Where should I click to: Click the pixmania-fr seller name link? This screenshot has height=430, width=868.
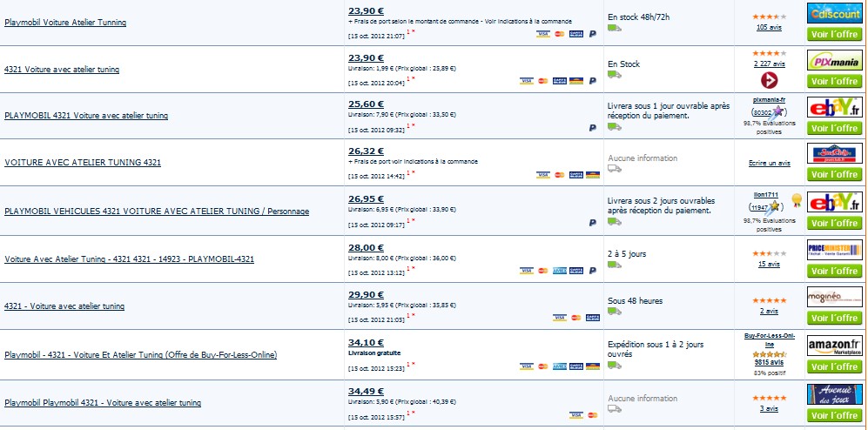tap(769, 99)
